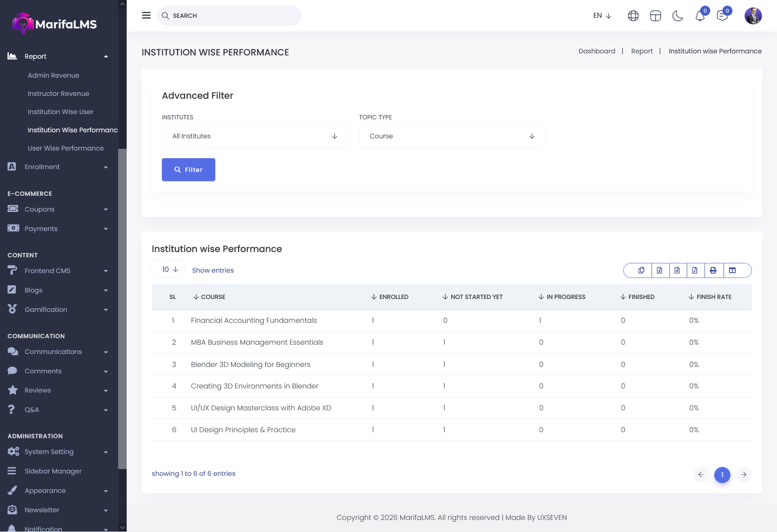
Task: Click the blue Filter button
Action: (188, 170)
